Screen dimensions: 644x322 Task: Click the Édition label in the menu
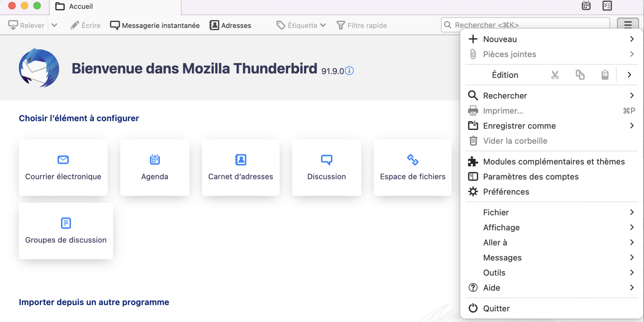tap(505, 75)
